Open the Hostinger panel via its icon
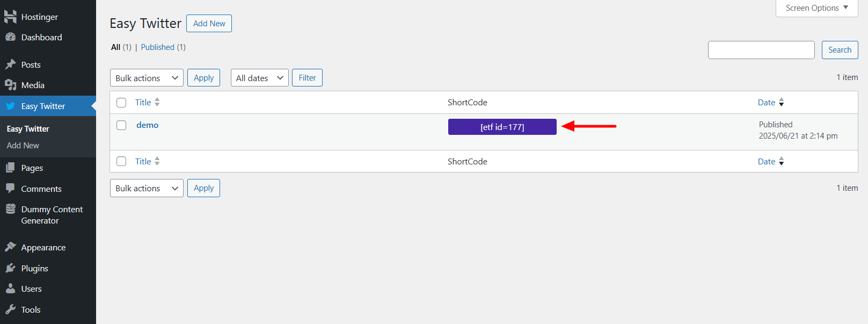Screen dimensions: 868x324 [11, 17]
